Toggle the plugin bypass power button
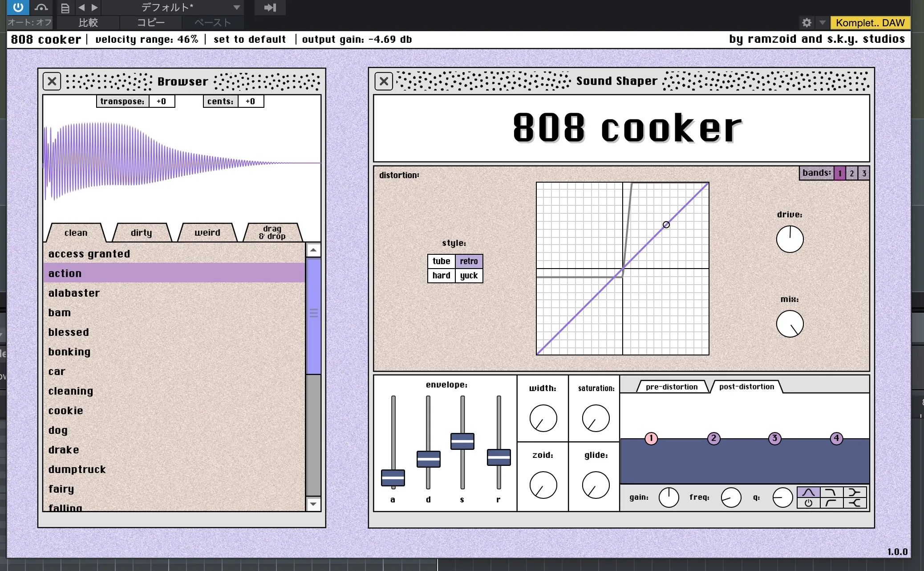This screenshot has width=924, height=571. [18, 8]
